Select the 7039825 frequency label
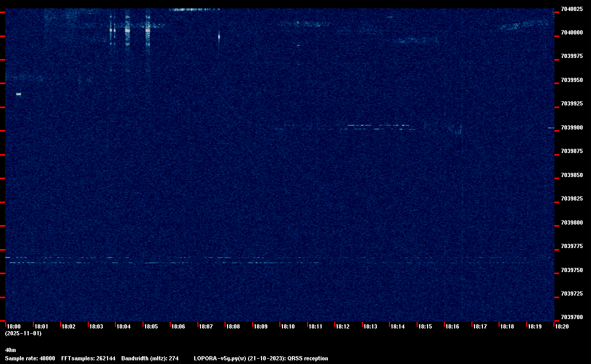The image size is (591, 364). 572,199
